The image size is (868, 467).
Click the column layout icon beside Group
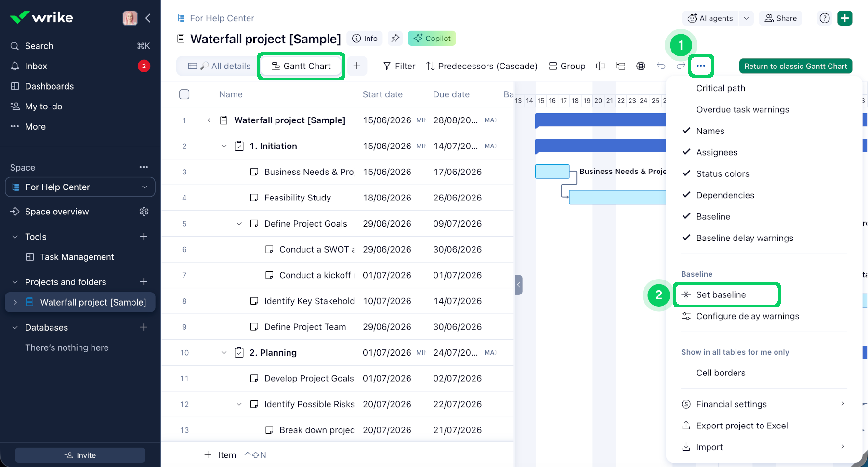[601, 66]
